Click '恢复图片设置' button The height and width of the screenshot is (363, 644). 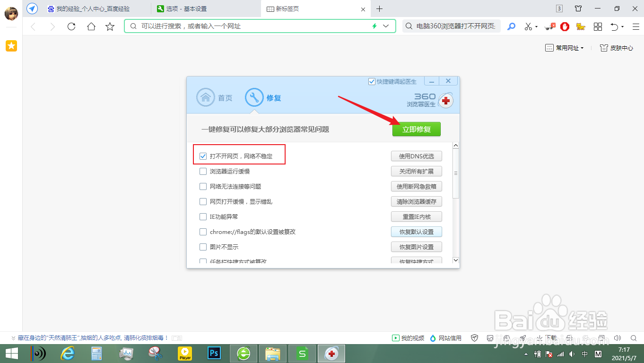pos(417,247)
